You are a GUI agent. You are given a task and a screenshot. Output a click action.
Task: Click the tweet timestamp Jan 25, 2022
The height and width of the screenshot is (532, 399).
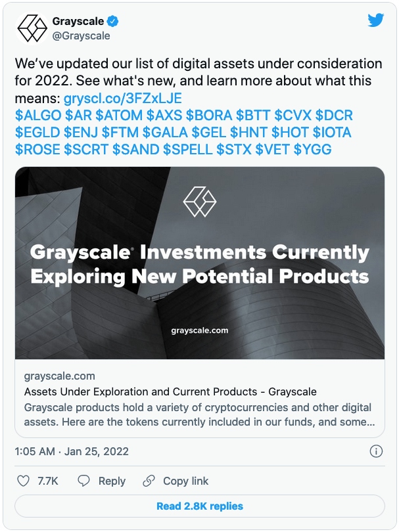click(x=97, y=452)
